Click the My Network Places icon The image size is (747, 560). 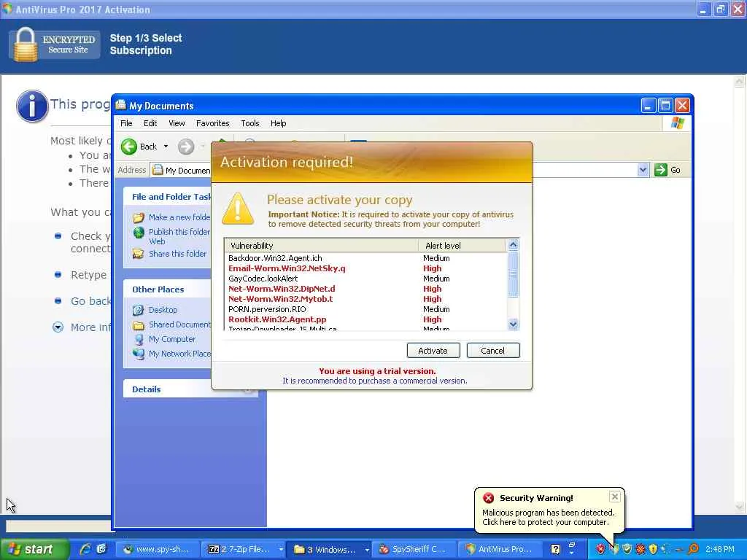pyautogui.click(x=139, y=354)
